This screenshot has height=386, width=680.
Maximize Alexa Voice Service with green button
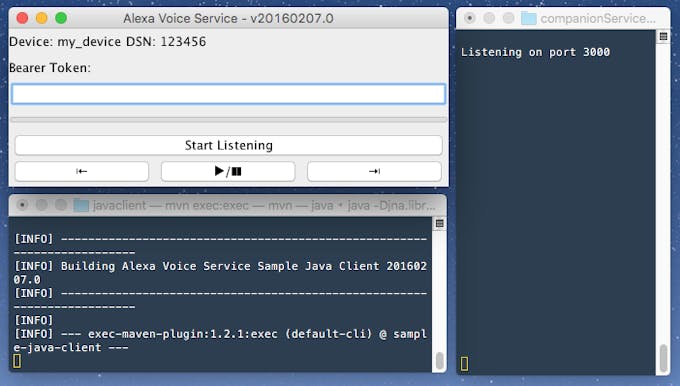click(x=61, y=18)
